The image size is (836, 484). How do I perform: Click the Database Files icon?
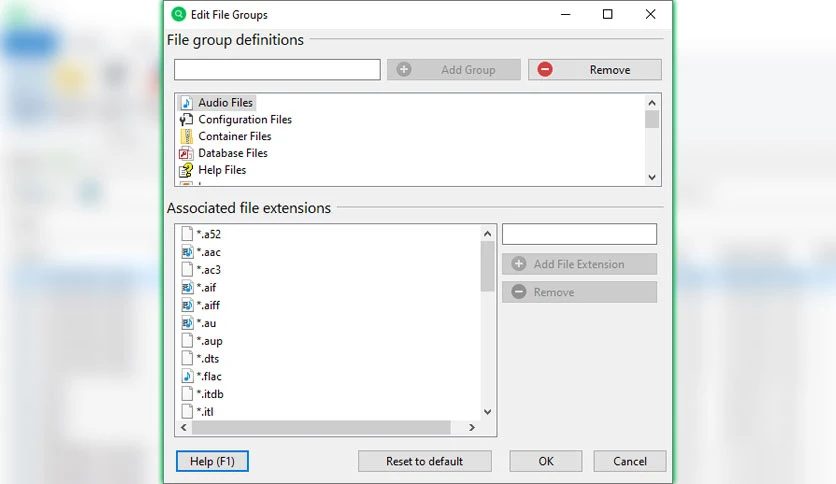[186, 154]
